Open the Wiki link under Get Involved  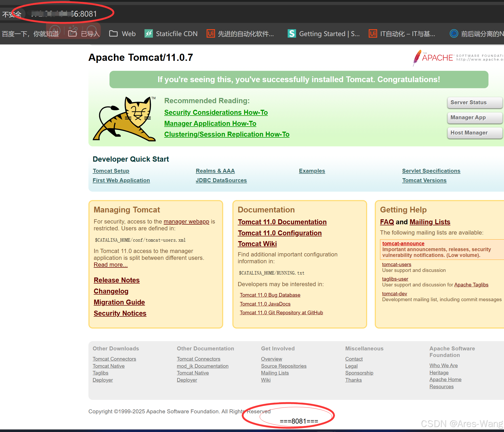(266, 380)
